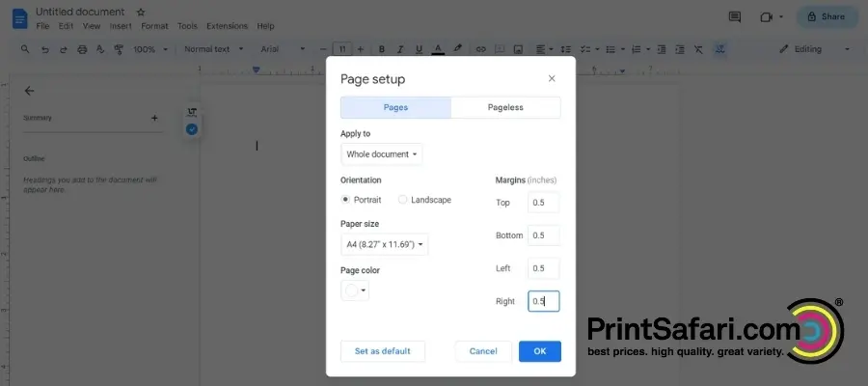This screenshot has width=868, height=386.
Task: Switch to the Pages tab
Action: coord(395,107)
